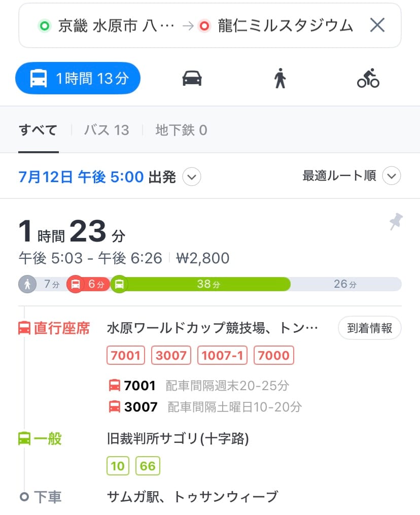420x515 pixels.
Task: Click the green 一般 bus icon
Action: coord(24,438)
